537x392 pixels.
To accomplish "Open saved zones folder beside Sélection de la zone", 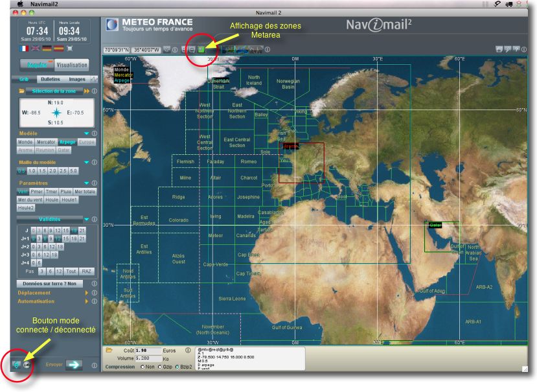I will [21, 91].
